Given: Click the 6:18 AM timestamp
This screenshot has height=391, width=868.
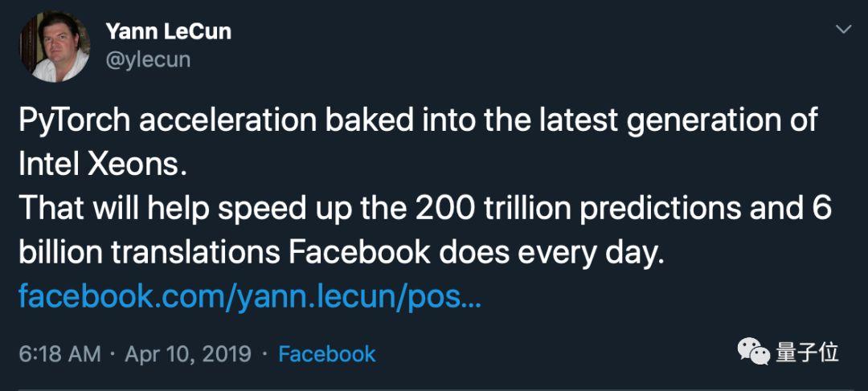Looking at the screenshot, I should 59,354.
